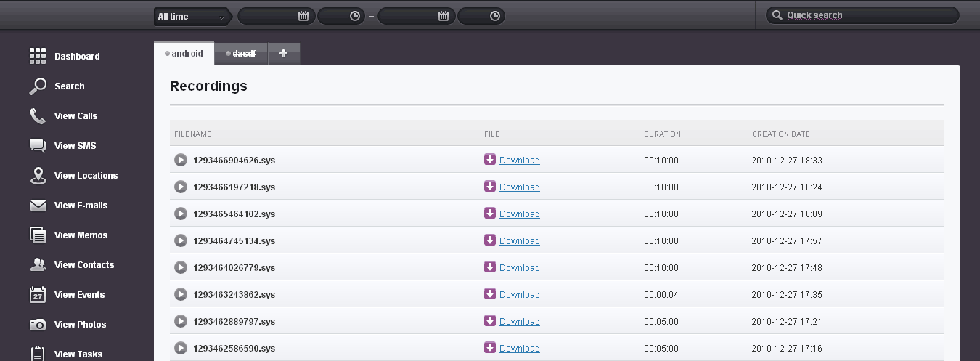Image resolution: width=980 pixels, height=361 pixels.
Task: Click the CREATION DATE column header
Action: pos(781,134)
